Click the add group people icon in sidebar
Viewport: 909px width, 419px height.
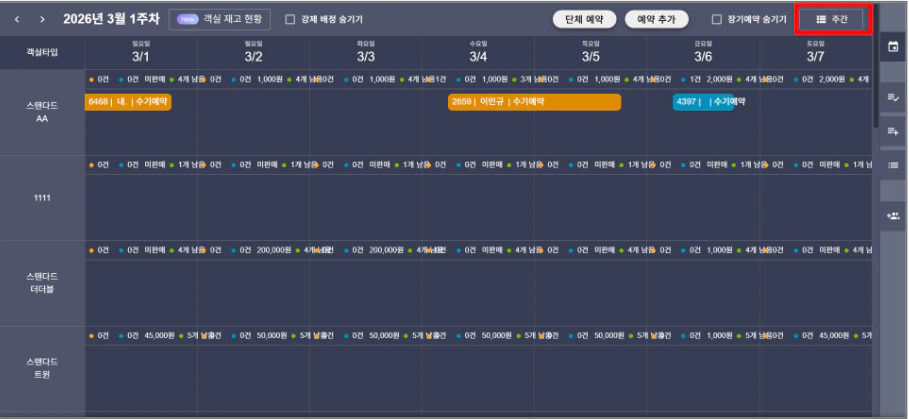coord(893,216)
